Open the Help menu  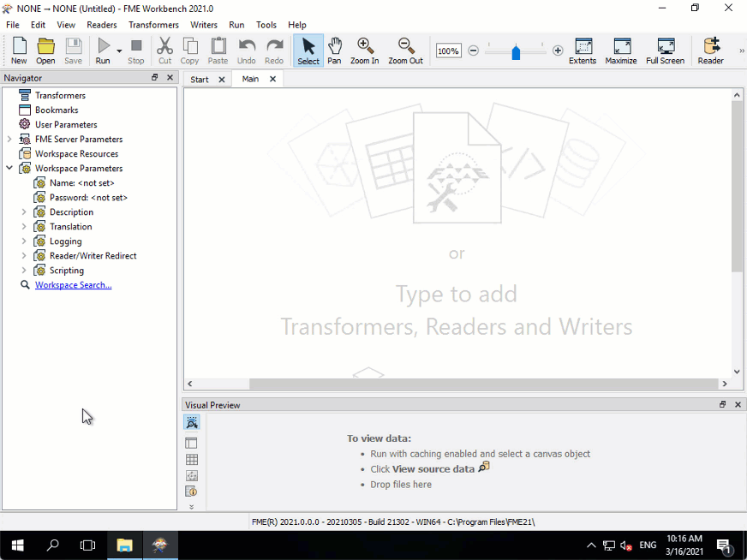[x=296, y=25]
